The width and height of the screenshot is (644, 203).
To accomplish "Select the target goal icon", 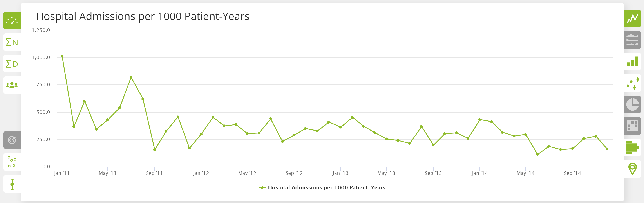I will point(11,140).
